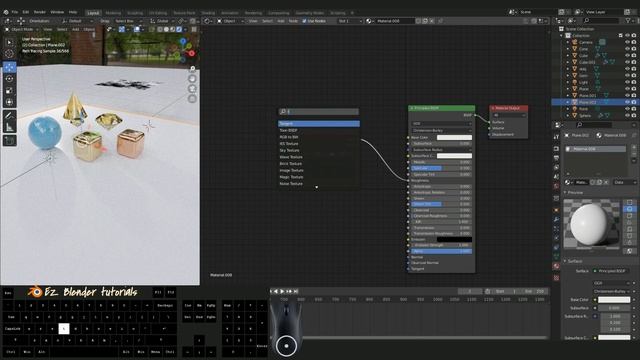Select the Scale tool in viewport toolbar

point(9,90)
